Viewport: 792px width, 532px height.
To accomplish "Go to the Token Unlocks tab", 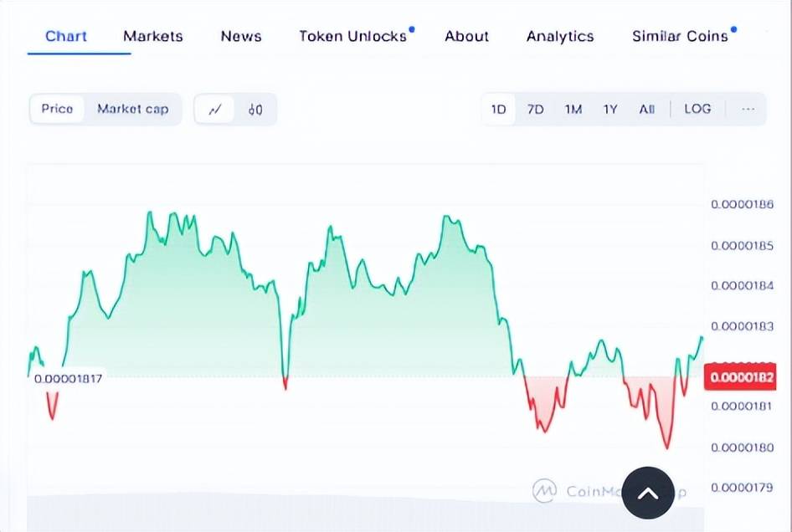I will point(352,36).
